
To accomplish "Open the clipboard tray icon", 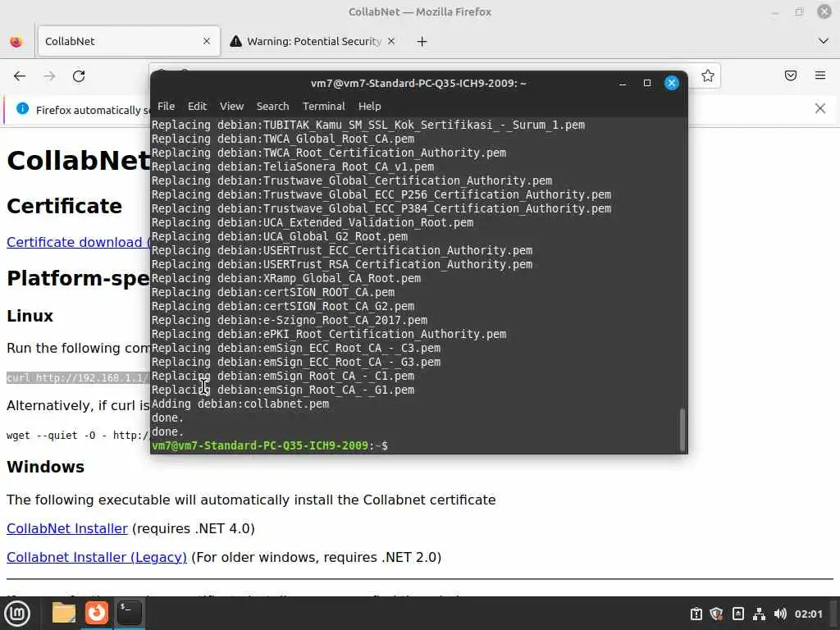I will [x=696, y=614].
